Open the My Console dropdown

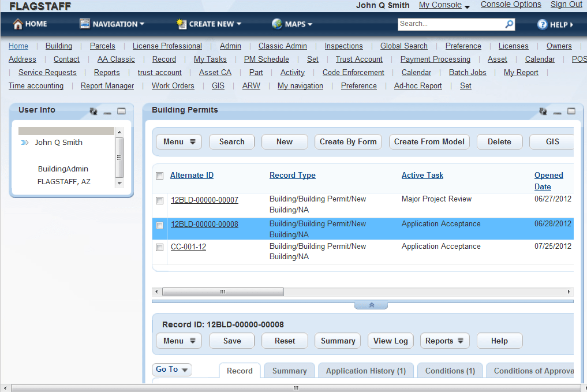pos(444,5)
